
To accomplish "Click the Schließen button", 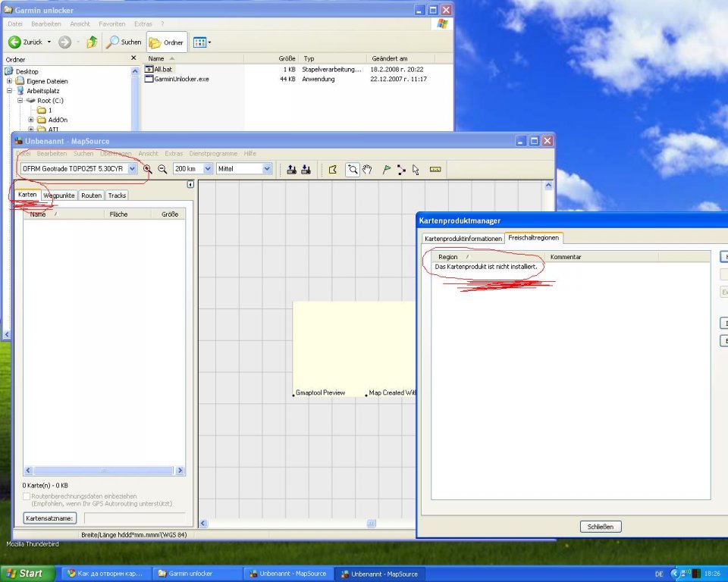I will (601, 527).
